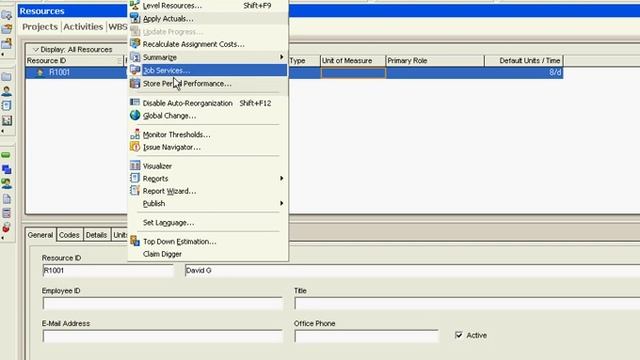Click Default Units / Time column header

click(x=524, y=60)
